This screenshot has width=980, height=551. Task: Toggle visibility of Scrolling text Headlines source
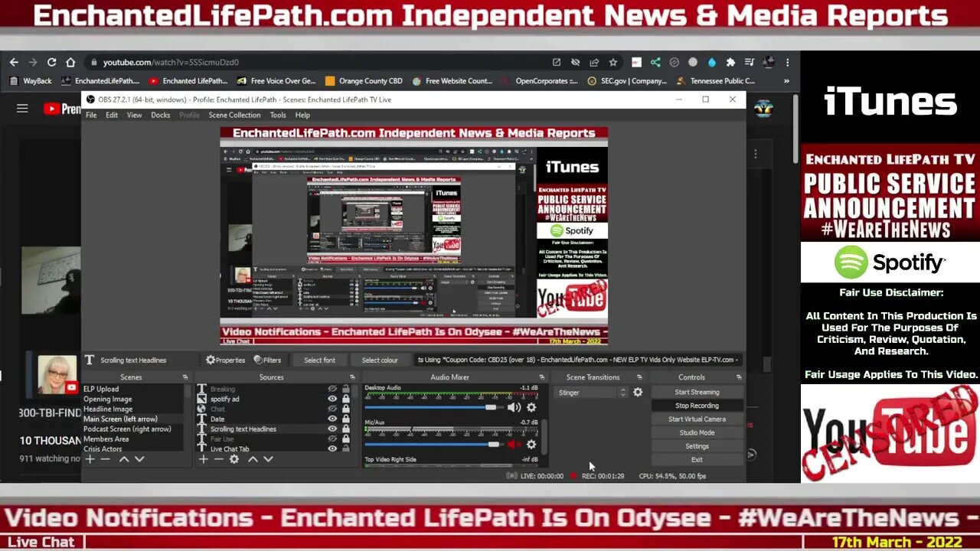pos(332,429)
